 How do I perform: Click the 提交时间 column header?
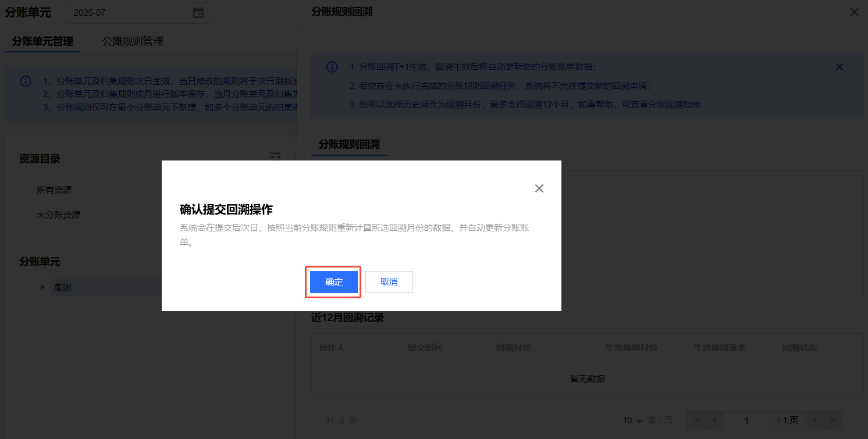click(x=425, y=348)
